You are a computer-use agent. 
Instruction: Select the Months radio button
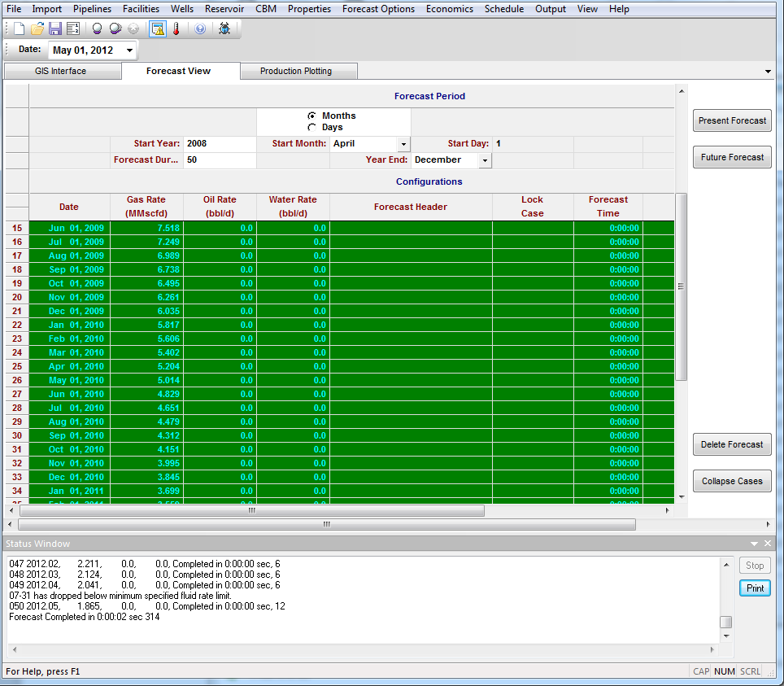click(311, 116)
